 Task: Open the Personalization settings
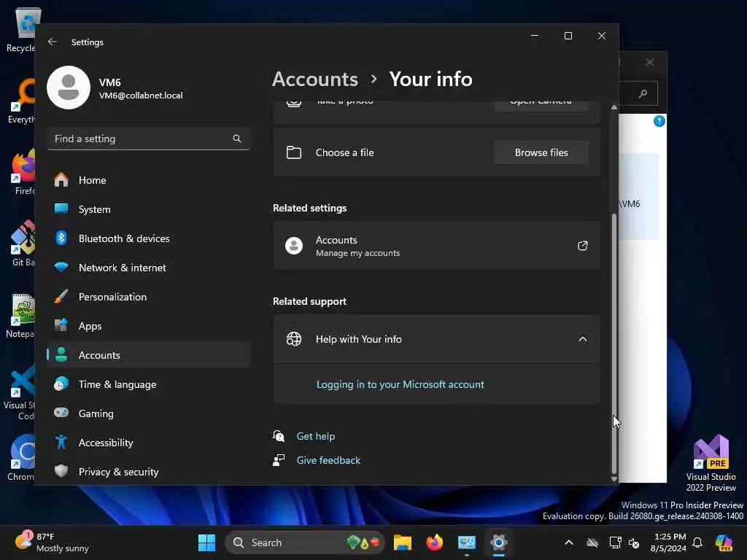coord(149,297)
